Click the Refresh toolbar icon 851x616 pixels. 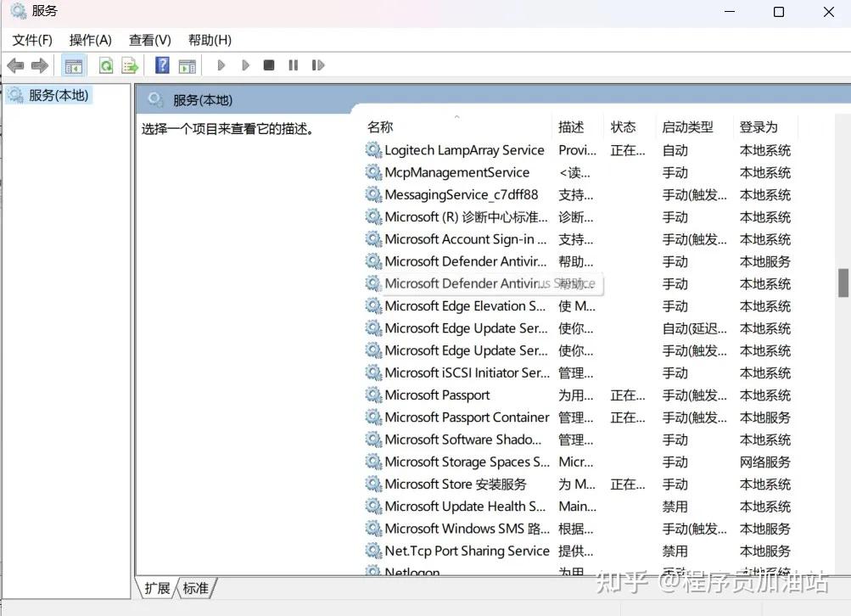(106, 65)
